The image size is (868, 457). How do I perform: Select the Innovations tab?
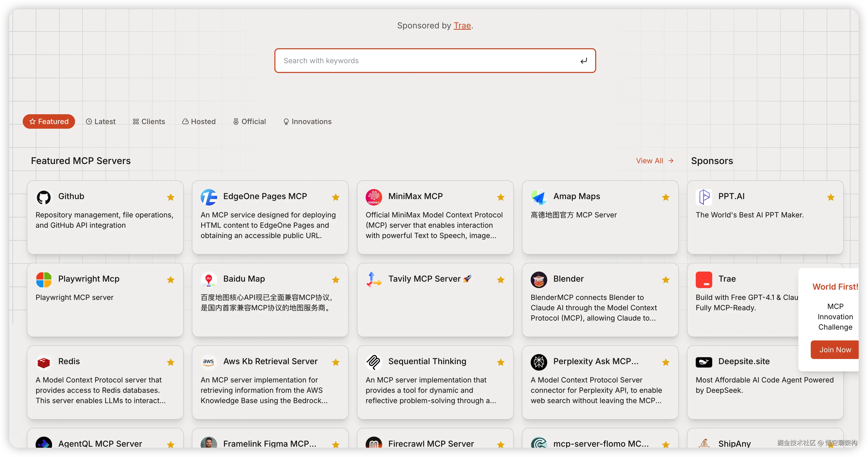(x=307, y=122)
